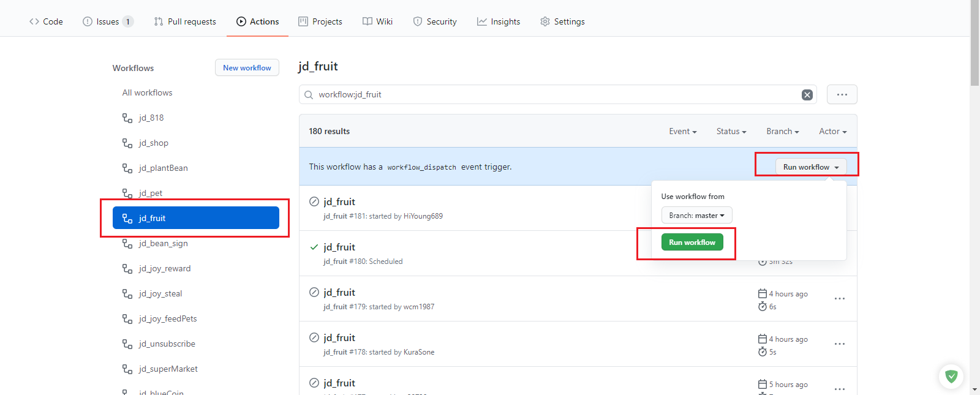Toggle the Run workflow dropdown button
This screenshot has height=395, width=980.
(811, 167)
